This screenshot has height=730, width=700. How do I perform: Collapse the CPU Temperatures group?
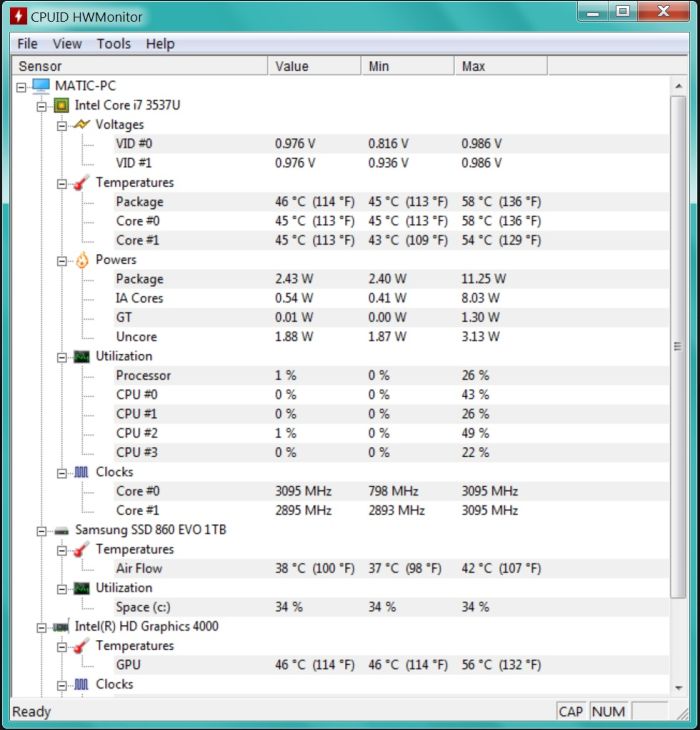[62, 184]
